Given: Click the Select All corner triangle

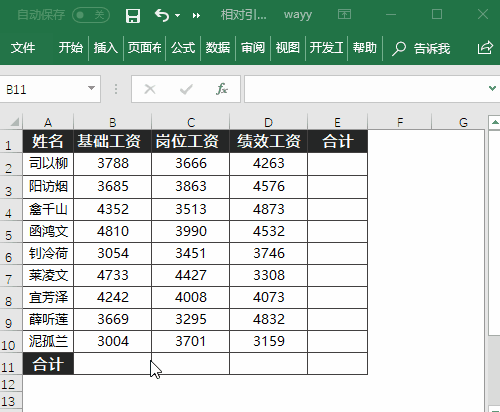Looking at the screenshot, I should [14, 122].
